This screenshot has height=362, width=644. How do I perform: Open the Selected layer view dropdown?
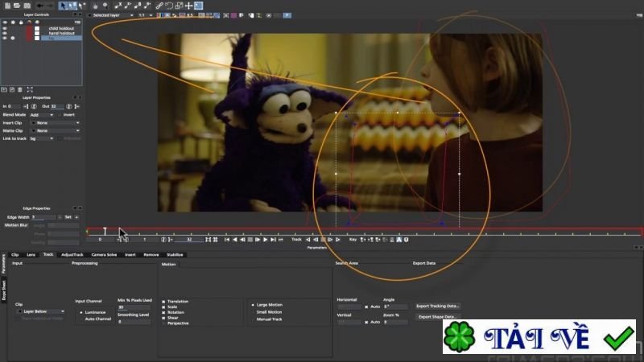tap(111, 15)
